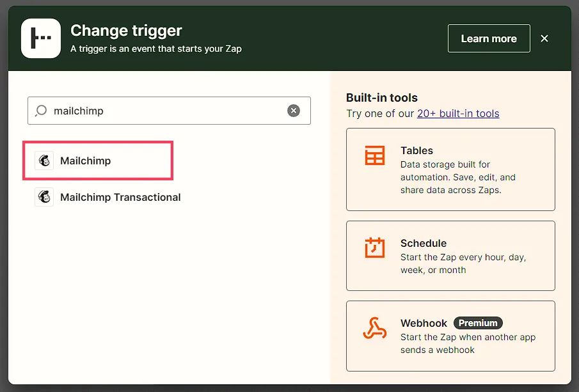Pick the Schedule built-in tool card
This screenshot has height=392, width=579.
tap(450, 256)
